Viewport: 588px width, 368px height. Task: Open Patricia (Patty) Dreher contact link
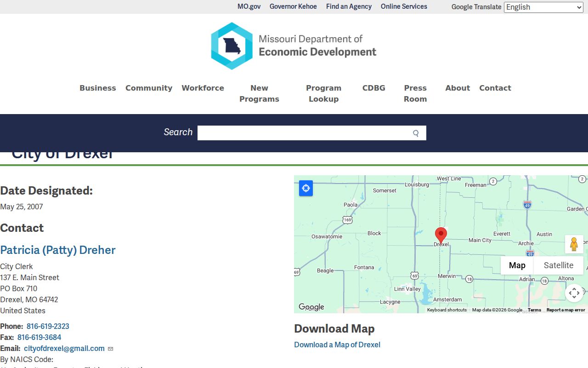click(58, 250)
